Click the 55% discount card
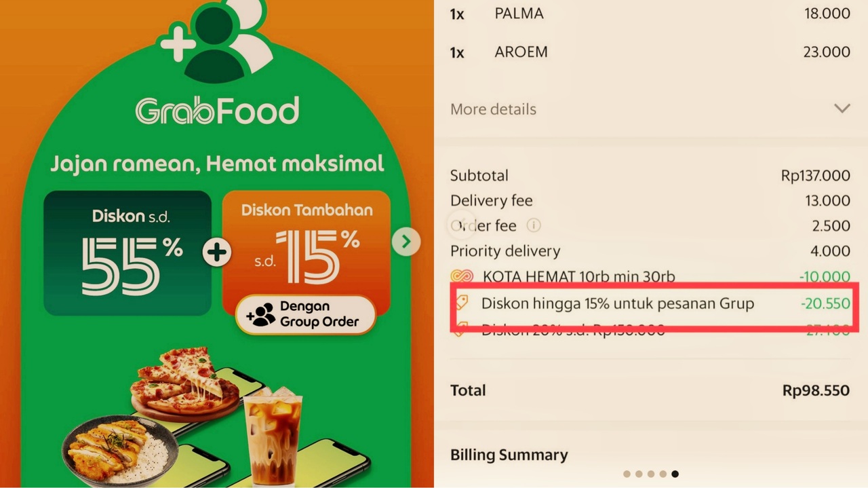The height and width of the screenshot is (488, 868). 127,253
